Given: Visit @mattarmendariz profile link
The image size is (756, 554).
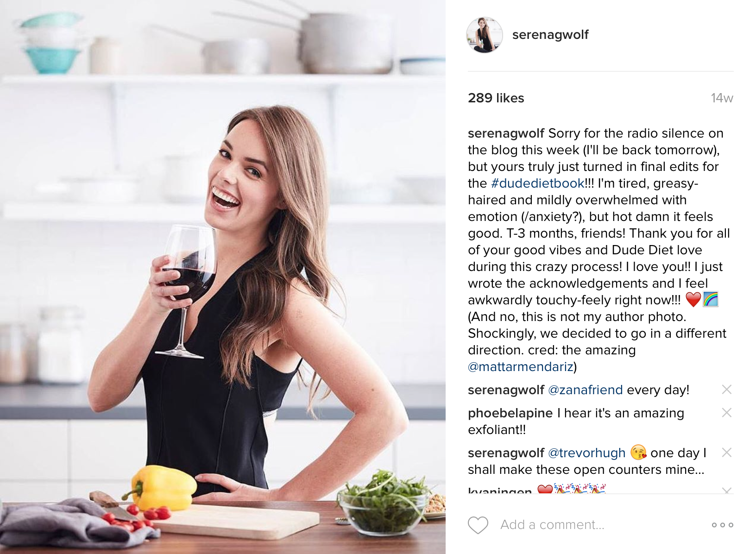Looking at the screenshot, I should [x=521, y=367].
